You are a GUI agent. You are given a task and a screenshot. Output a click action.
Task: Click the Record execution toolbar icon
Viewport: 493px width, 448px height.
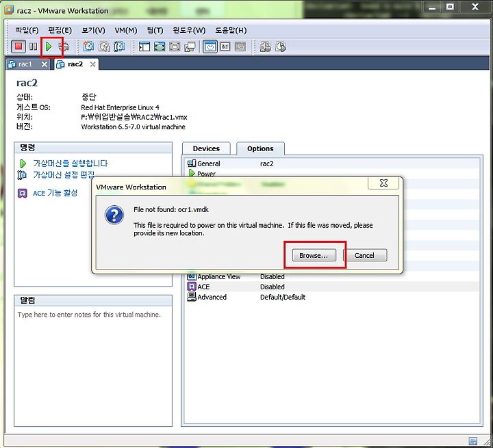(x=266, y=47)
